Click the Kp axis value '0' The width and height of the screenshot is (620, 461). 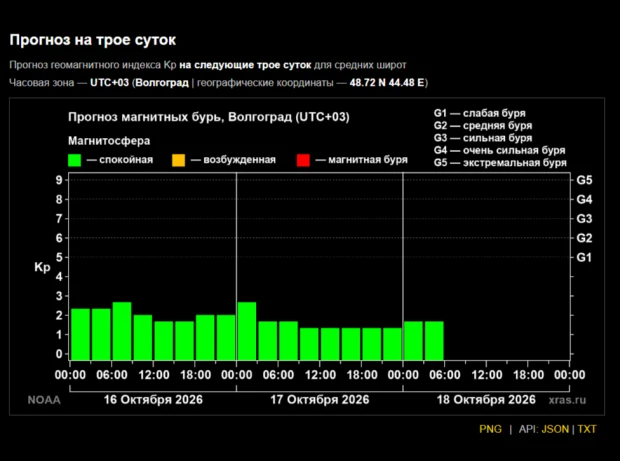point(59,354)
